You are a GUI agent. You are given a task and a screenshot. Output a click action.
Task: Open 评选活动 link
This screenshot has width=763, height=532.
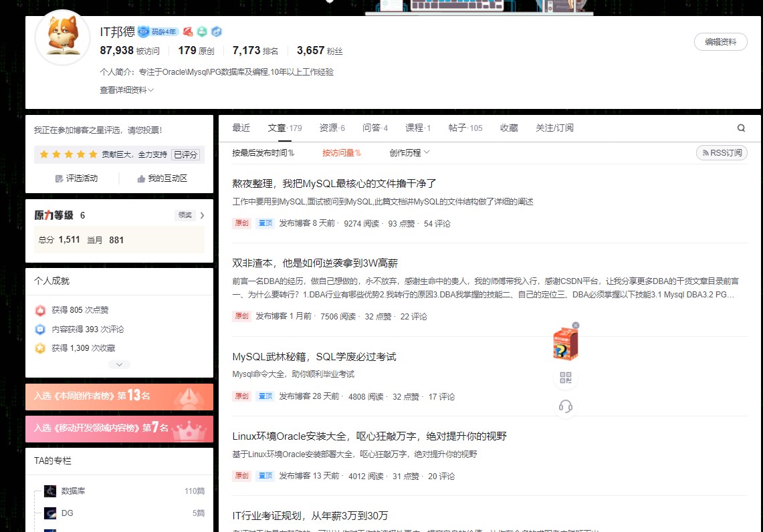(x=76, y=178)
